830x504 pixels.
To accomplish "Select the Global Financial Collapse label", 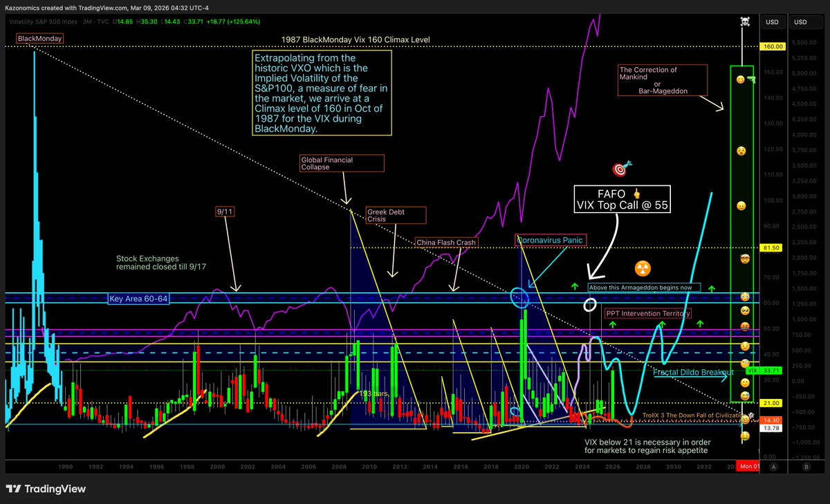I will tap(342, 163).
